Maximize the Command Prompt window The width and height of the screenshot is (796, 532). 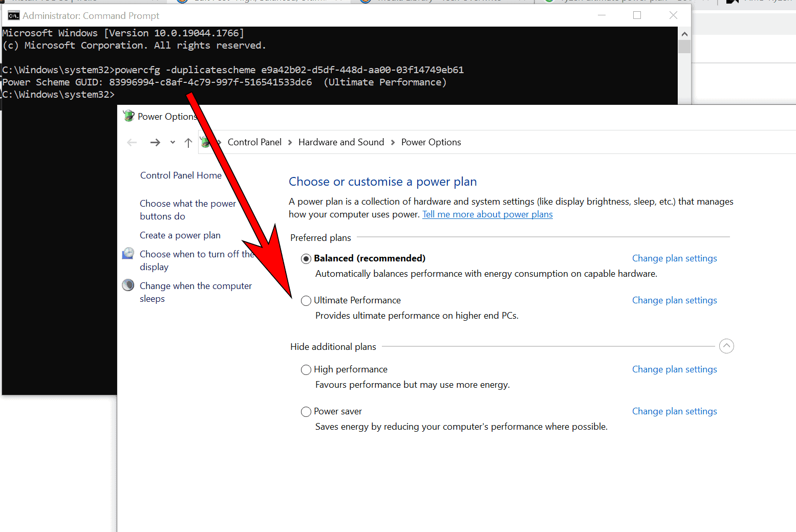tap(637, 15)
